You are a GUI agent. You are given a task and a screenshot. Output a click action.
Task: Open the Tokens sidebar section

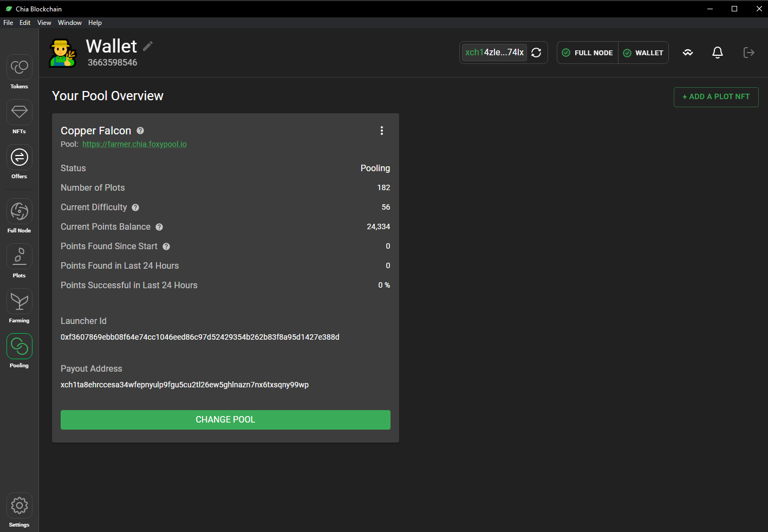pyautogui.click(x=19, y=68)
